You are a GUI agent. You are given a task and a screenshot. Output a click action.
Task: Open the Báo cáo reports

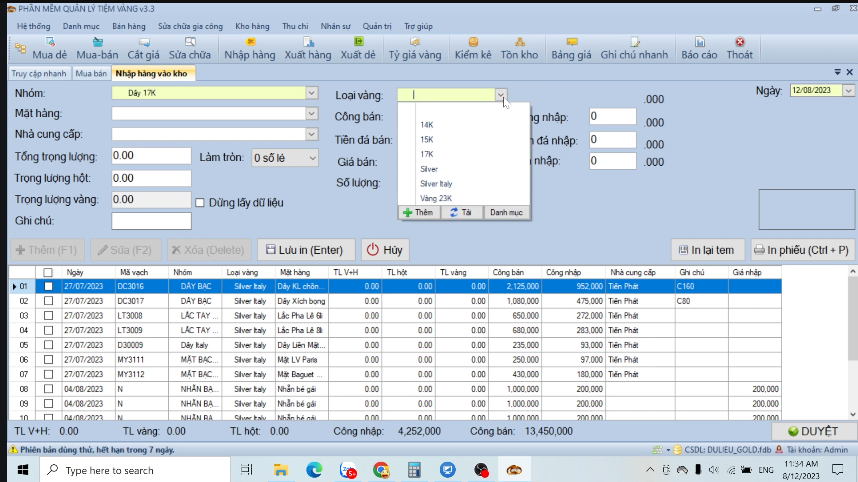tap(699, 48)
